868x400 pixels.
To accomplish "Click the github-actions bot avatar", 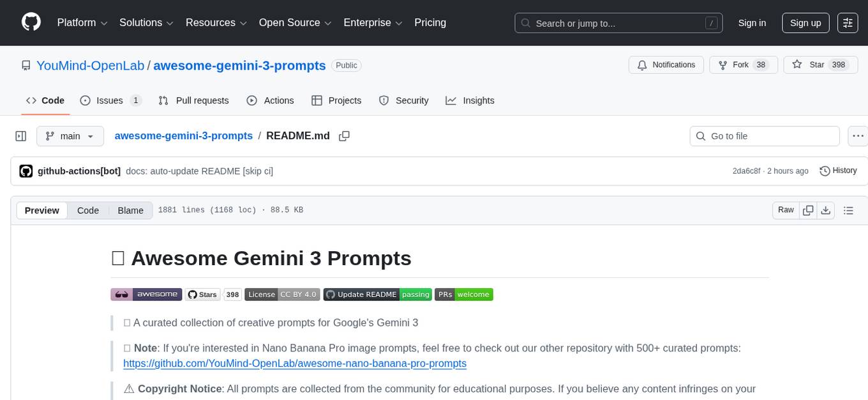I will 26,171.
